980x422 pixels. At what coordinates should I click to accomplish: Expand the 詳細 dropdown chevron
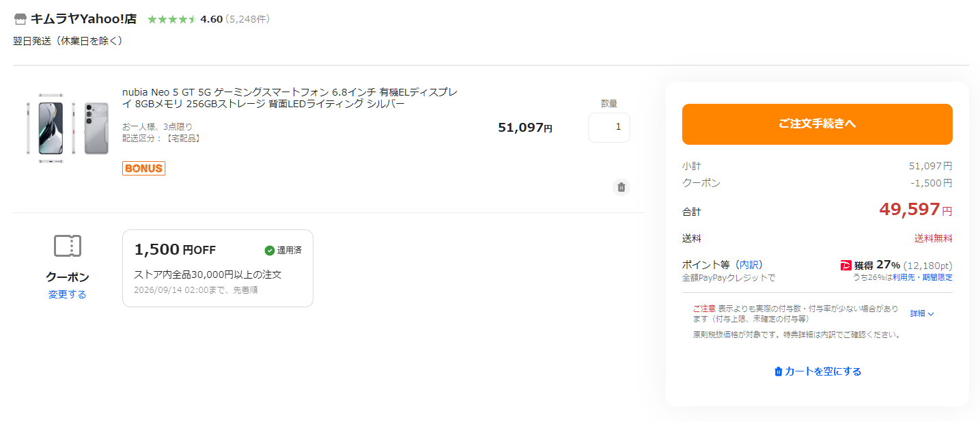pos(930,314)
